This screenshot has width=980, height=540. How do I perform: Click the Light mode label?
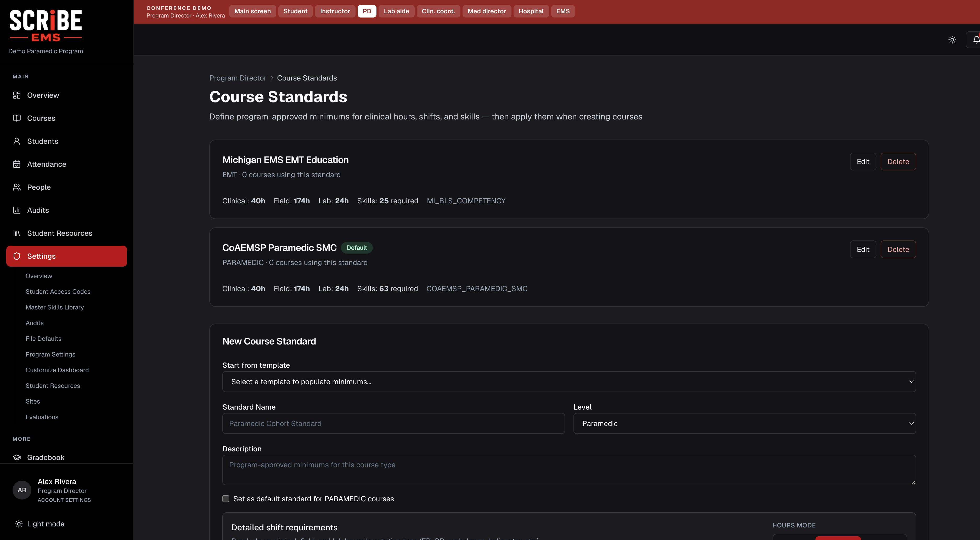coord(46,524)
